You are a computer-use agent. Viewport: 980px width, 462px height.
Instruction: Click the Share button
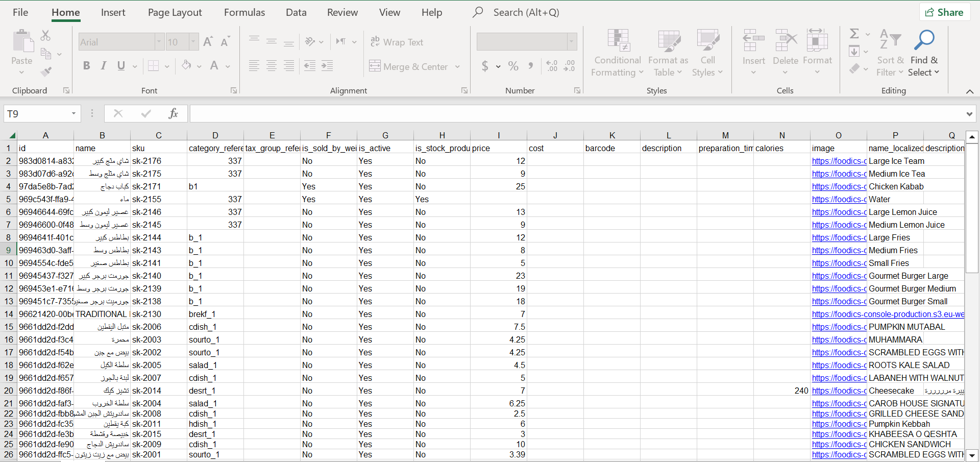point(944,12)
